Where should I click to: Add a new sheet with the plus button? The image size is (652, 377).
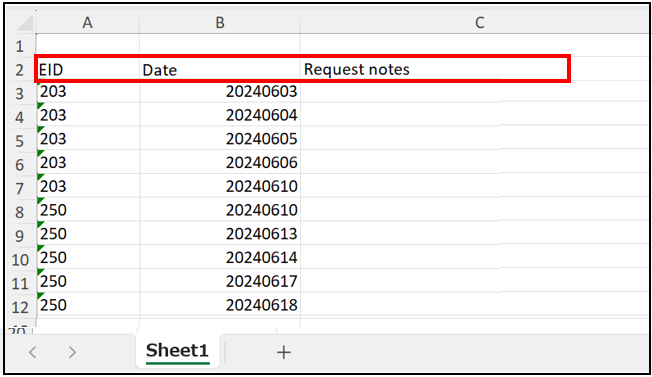pyautogui.click(x=284, y=352)
